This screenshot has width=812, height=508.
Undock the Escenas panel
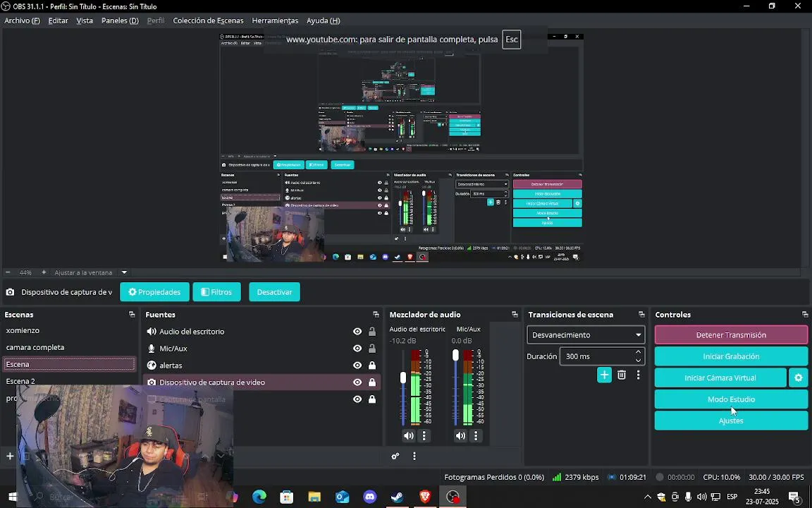point(132,315)
